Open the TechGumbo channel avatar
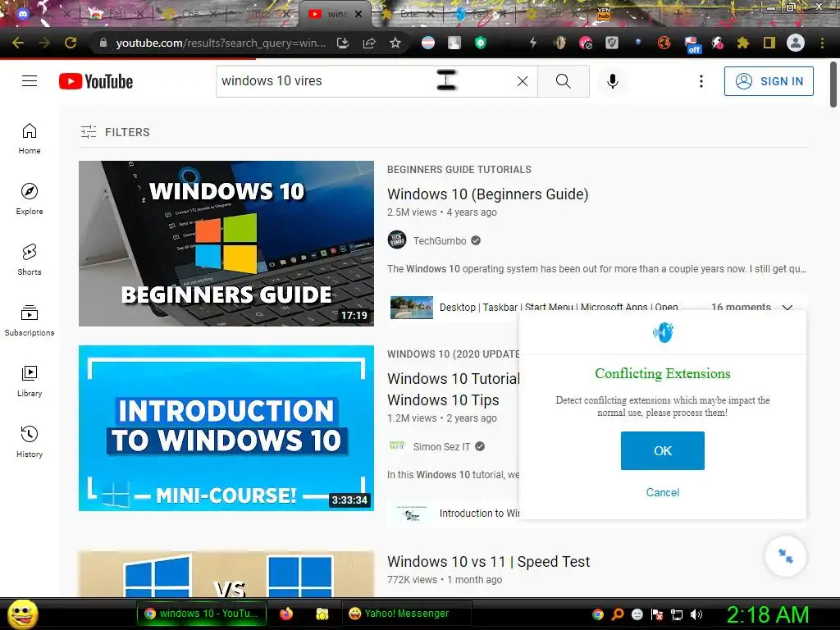840x630 pixels. [x=397, y=240]
